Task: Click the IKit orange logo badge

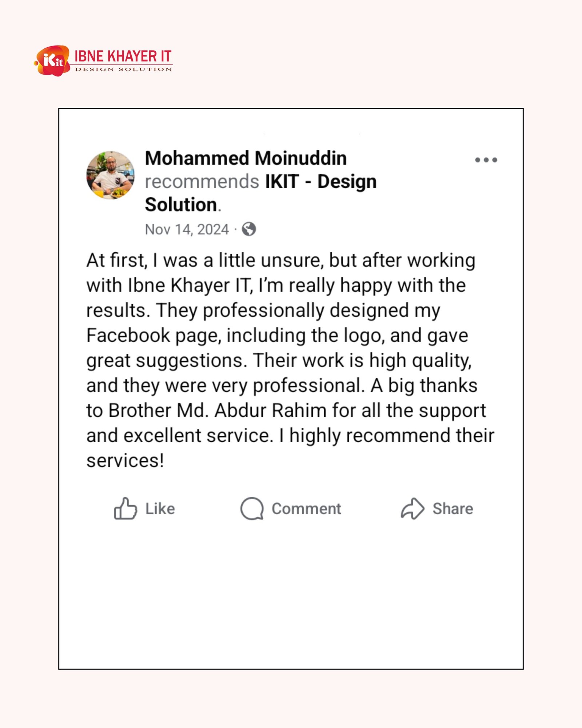Action: 53,61
